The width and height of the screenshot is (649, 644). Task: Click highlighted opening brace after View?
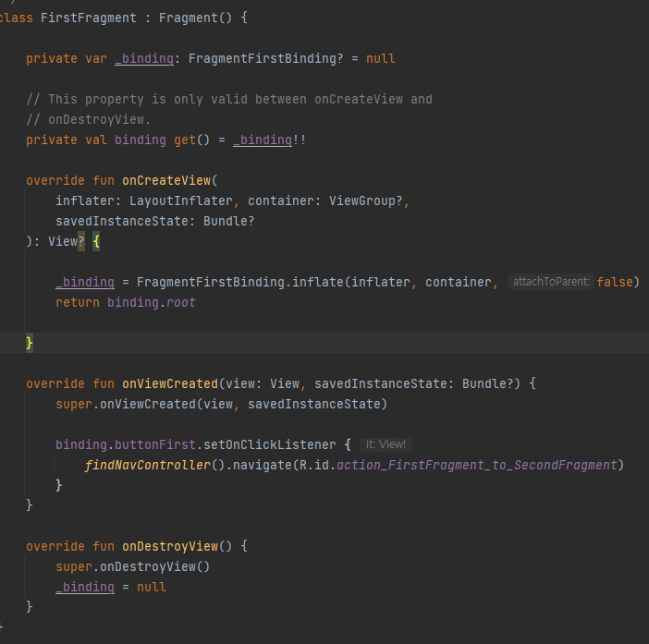click(x=96, y=241)
